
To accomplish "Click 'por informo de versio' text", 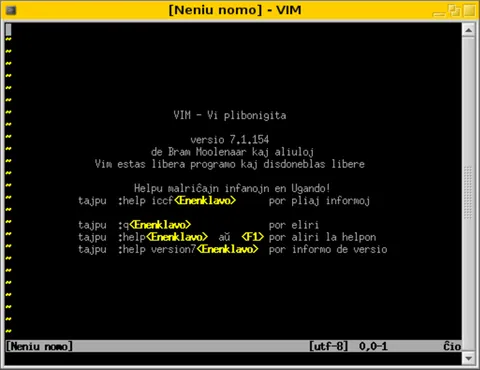I will (x=328, y=249).
